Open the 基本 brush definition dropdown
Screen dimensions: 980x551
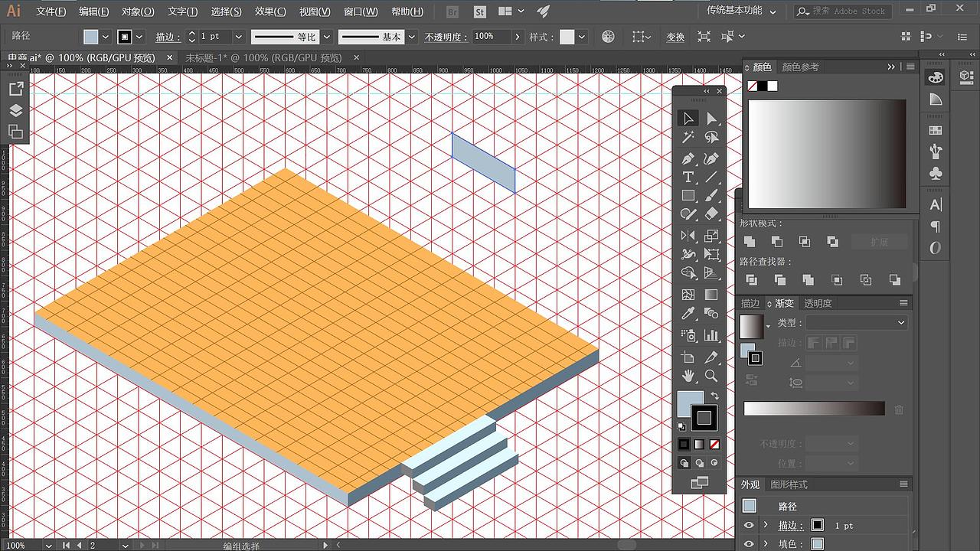[413, 37]
